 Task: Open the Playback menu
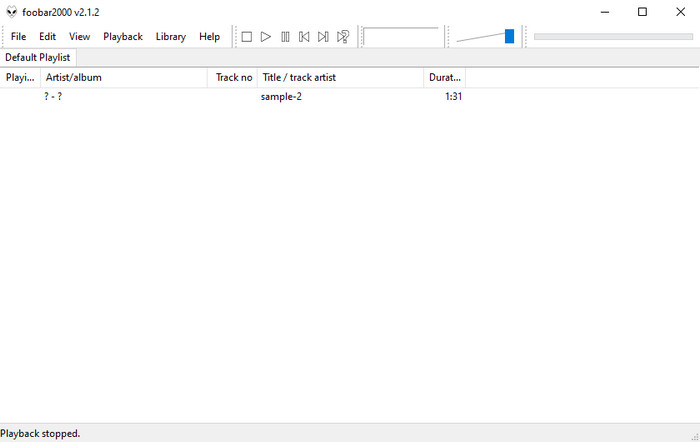[x=123, y=37]
